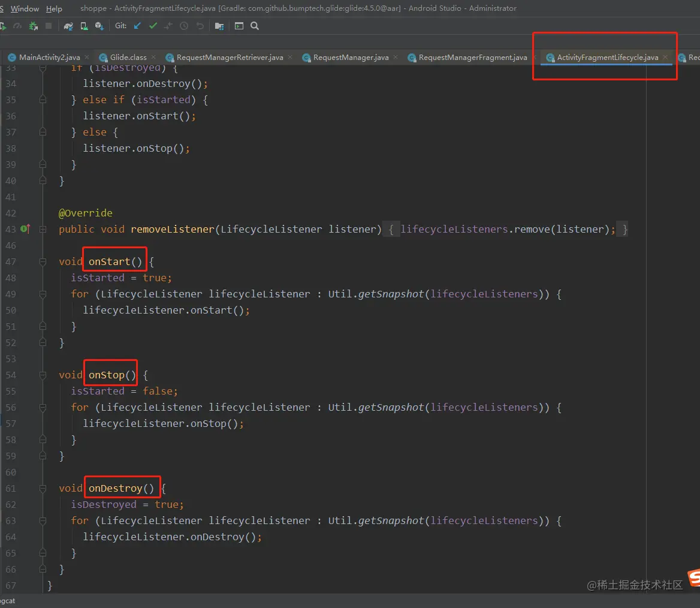Expand folded removeListener method at line 43
This screenshot has height=608, width=700.
click(x=43, y=229)
